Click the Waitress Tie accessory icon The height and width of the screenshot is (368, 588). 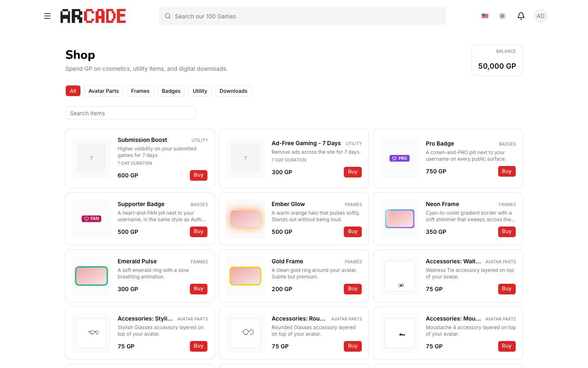pos(400,276)
